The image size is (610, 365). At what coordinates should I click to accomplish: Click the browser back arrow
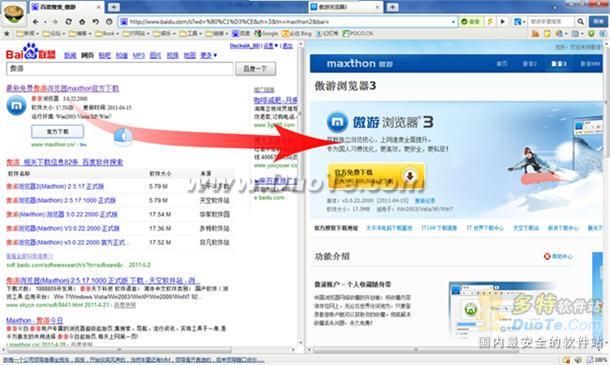click(35, 22)
